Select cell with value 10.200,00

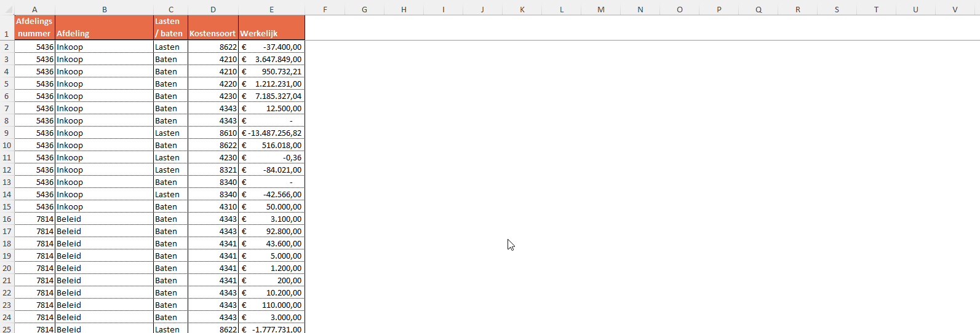coord(271,292)
